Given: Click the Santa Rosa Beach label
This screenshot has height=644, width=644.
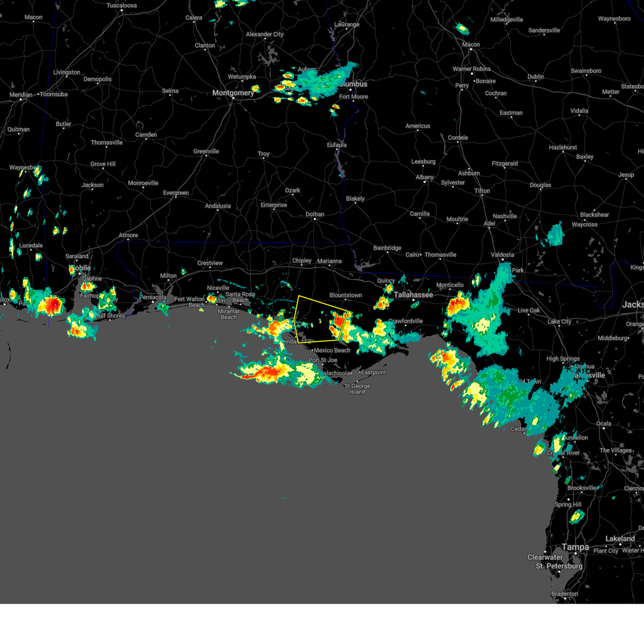Looking at the screenshot, I should coord(240,297).
